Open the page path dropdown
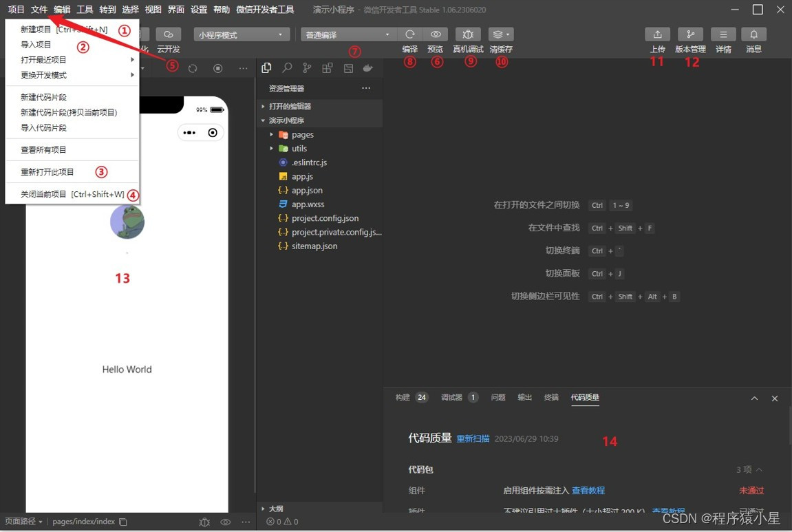Viewport: 792px width, 532px height. tap(24, 522)
